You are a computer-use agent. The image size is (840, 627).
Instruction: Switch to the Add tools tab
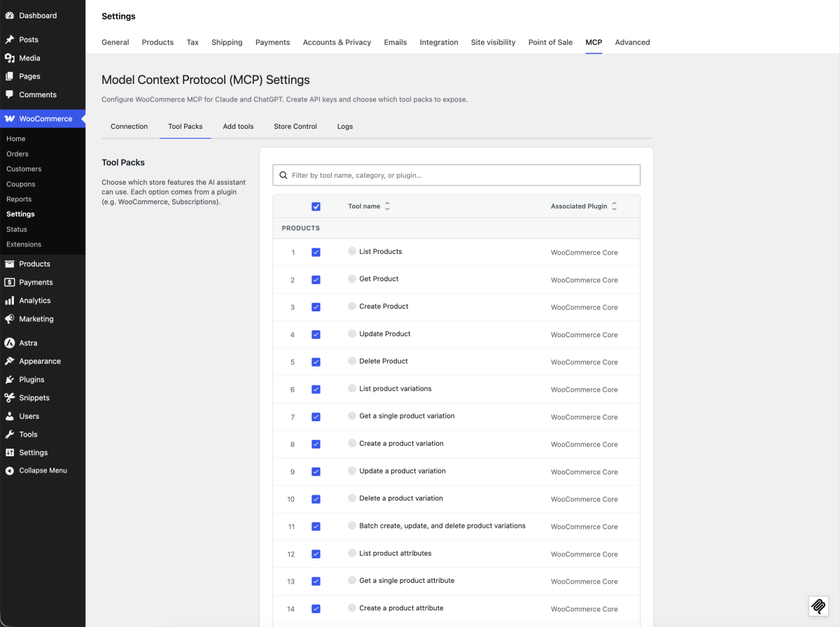[238, 127]
